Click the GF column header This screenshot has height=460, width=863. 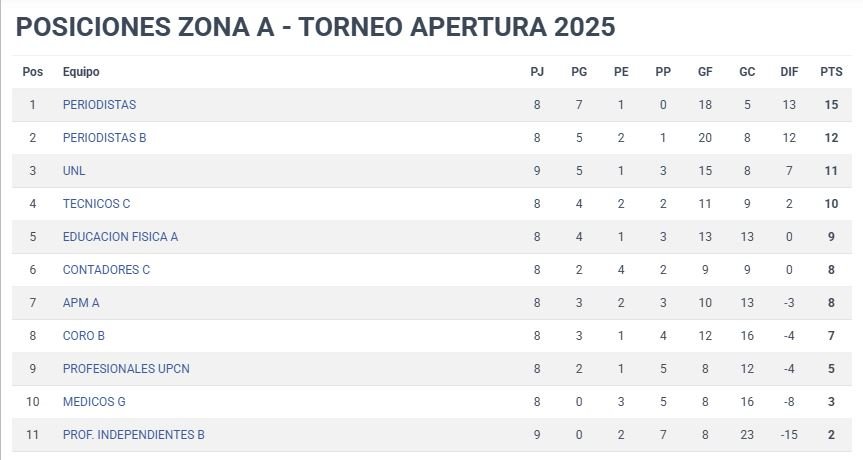tap(705, 72)
